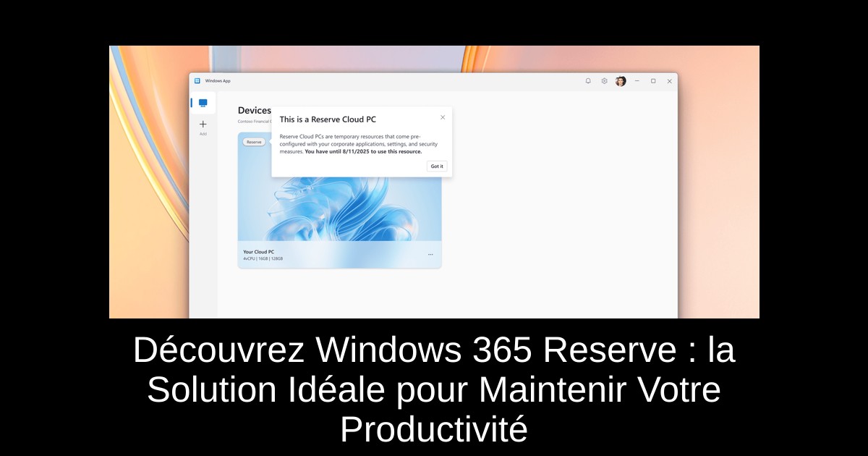Maximize the Windows App window
This screenshot has height=456, width=868.
pos(653,81)
